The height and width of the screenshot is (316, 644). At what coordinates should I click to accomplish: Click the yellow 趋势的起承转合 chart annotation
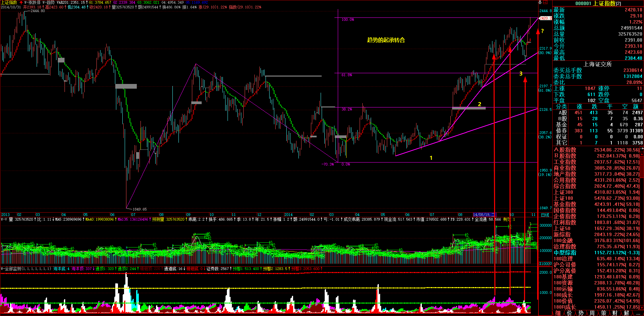pos(386,40)
